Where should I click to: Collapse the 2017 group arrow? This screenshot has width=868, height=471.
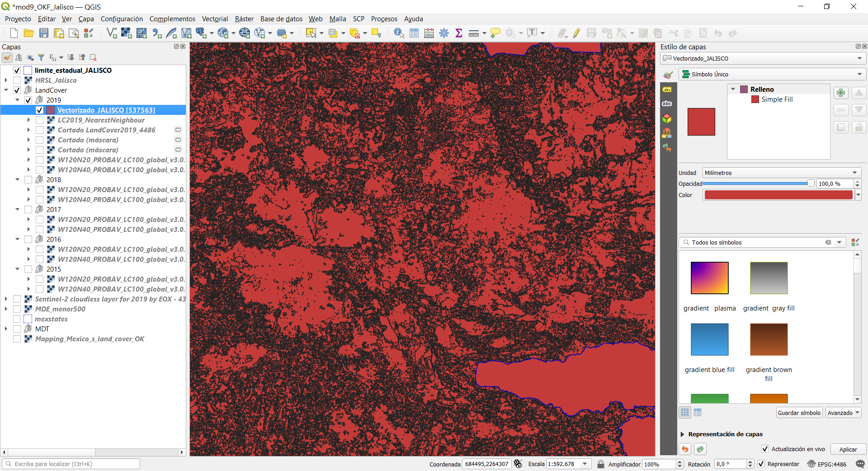click(17, 209)
